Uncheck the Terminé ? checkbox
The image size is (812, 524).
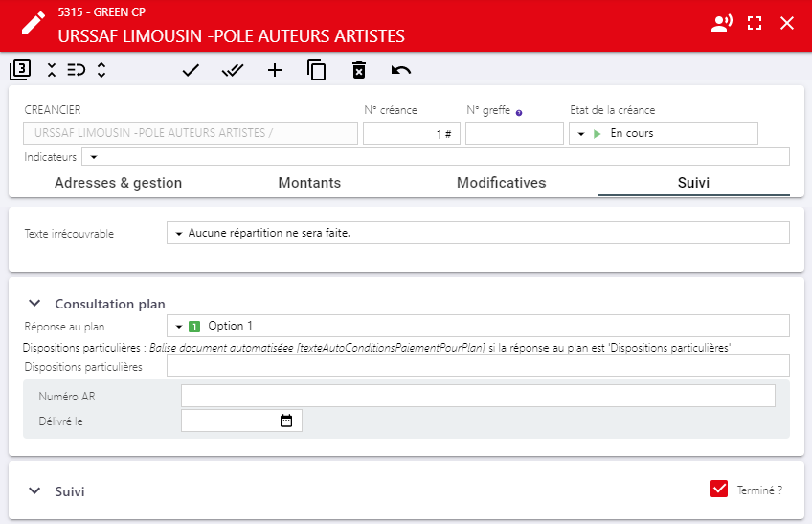pos(719,489)
